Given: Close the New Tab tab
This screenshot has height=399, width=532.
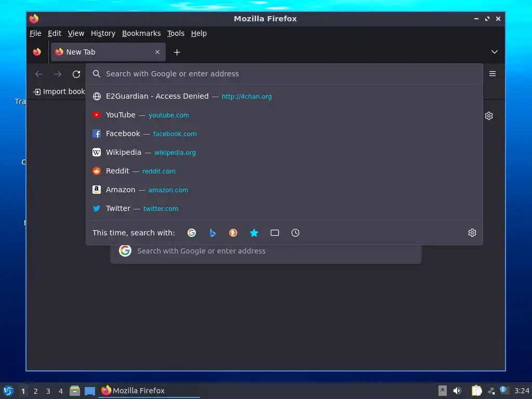Looking at the screenshot, I should pyautogui.click(x=157, y=52).
